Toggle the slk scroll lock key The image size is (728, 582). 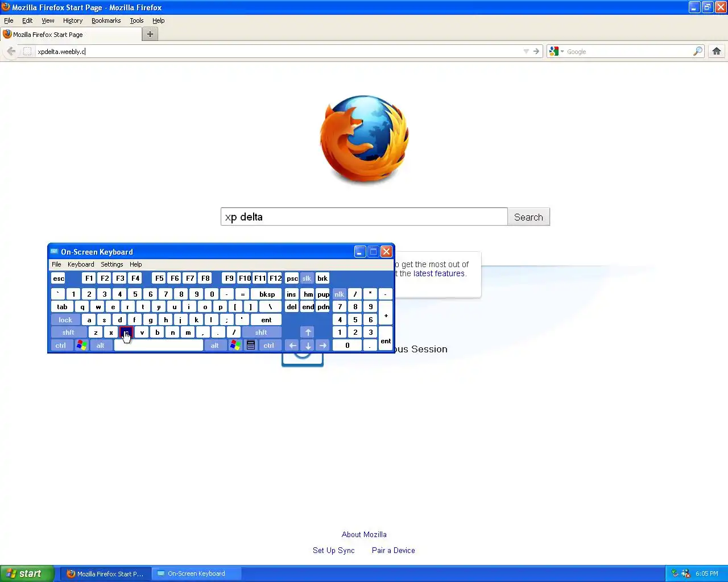click(307, 278)
